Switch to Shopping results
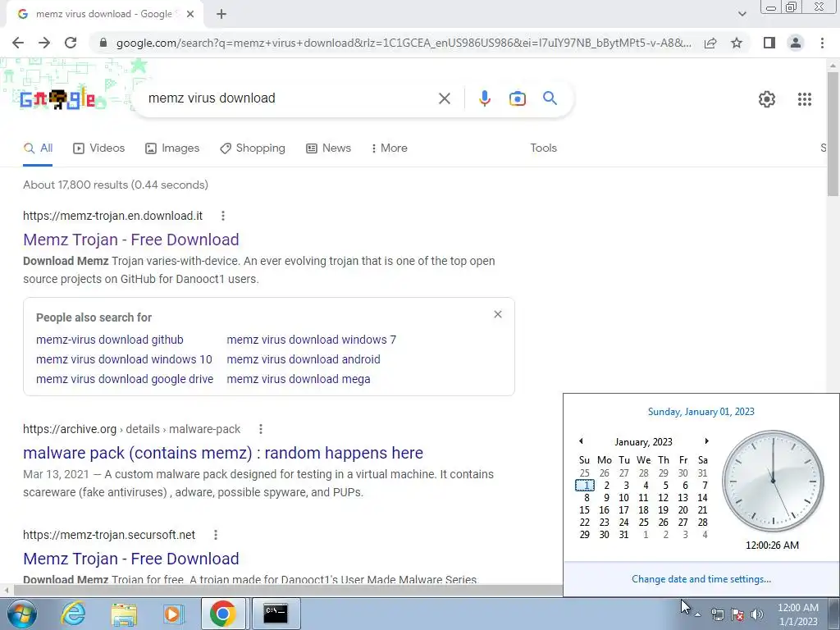 tap(253, 148)
